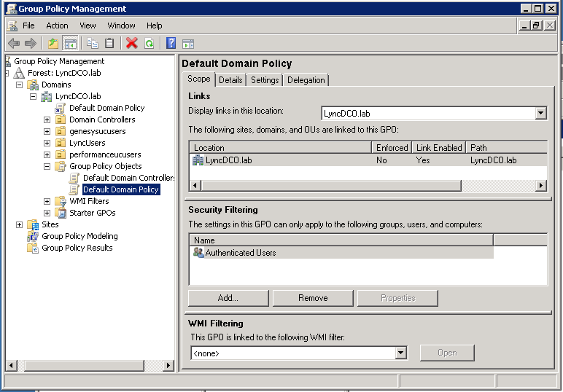Open the File menu
563x392 pixels.
pos(28,26)
